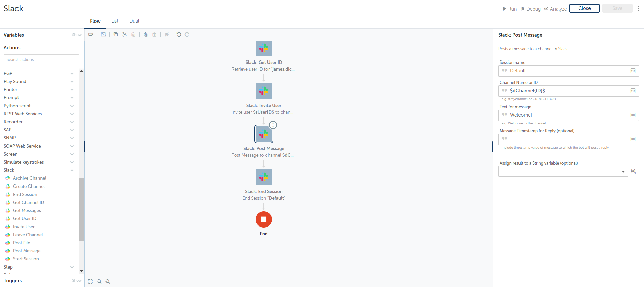The width and height of the screenshot is (644, 287).
Task: Show the Variables panel
Action: [77, 35]
